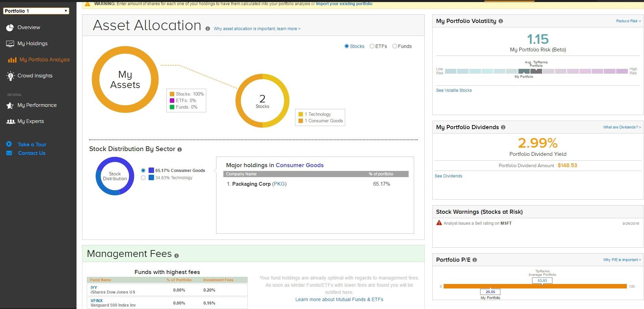
Task: Click info icon next to Asset Allocation
Action: (x=208, y=29)
